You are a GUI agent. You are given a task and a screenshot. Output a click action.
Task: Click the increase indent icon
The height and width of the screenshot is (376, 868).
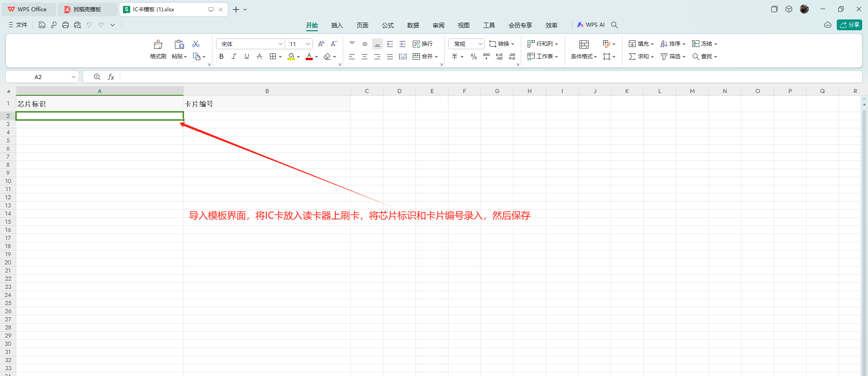[403, 44]
